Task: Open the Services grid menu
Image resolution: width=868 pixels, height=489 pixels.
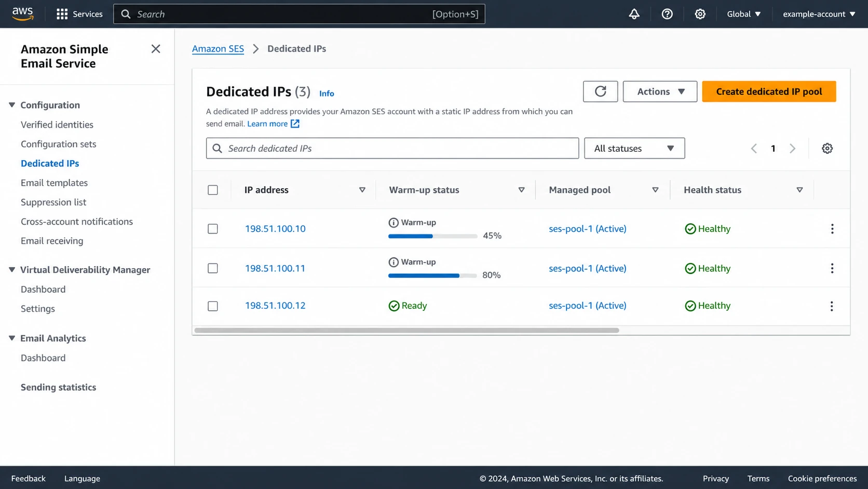Action: click(x=79, y=14)
